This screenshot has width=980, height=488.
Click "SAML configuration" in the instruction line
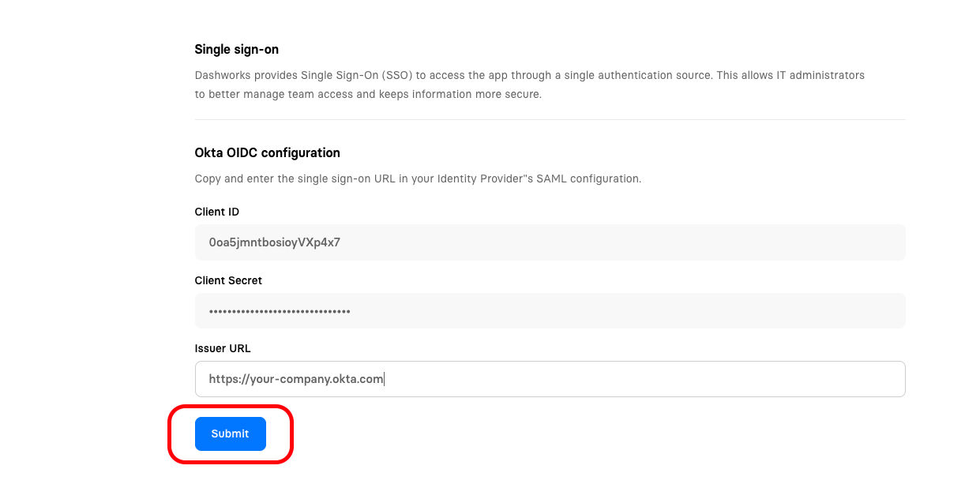click(x=588, y=178)
